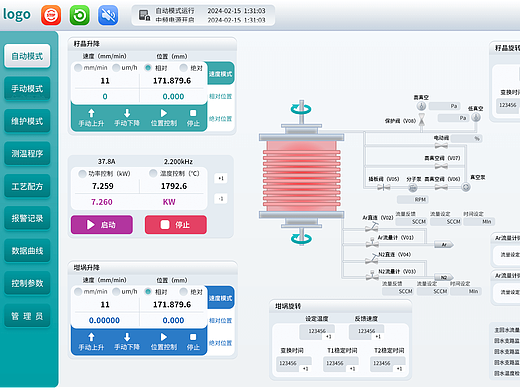Toggle the Ar直连 (V02) valve icon
This screenshot has height=390, width=520.
pyautogui.click(x=372, y=227)
